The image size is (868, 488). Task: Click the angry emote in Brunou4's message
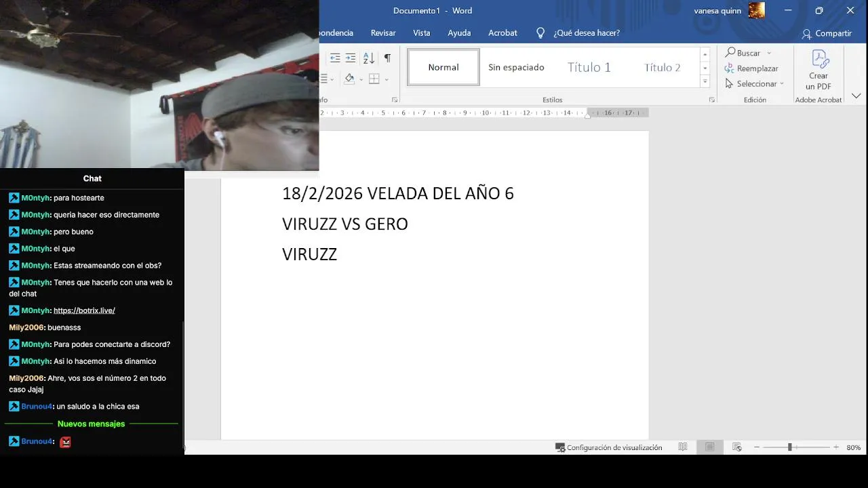coord(65,442)
